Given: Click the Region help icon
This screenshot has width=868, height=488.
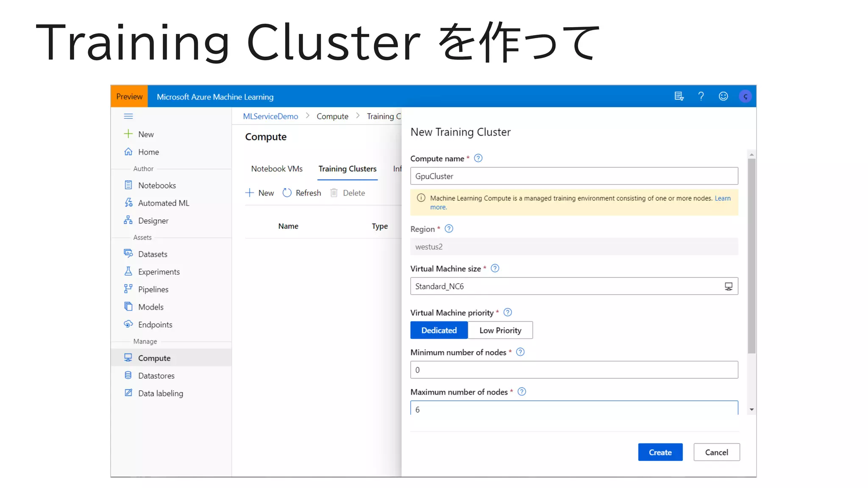Looking at the screenshot, I should click(449, 229).
